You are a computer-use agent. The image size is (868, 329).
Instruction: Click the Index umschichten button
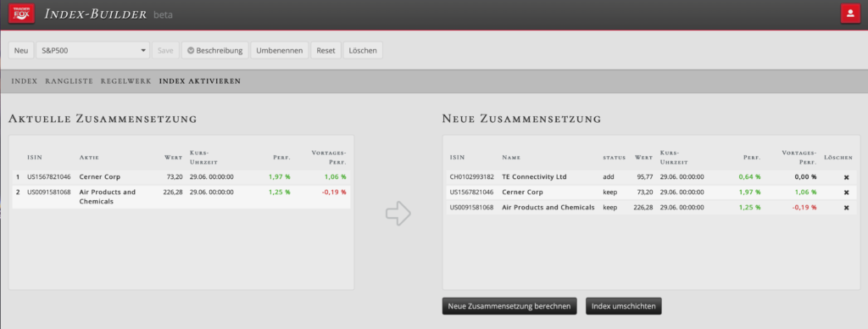[623, 306]
